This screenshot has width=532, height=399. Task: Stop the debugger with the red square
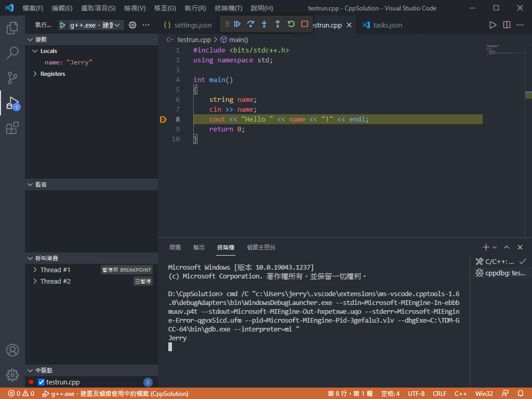pos(304,24)
